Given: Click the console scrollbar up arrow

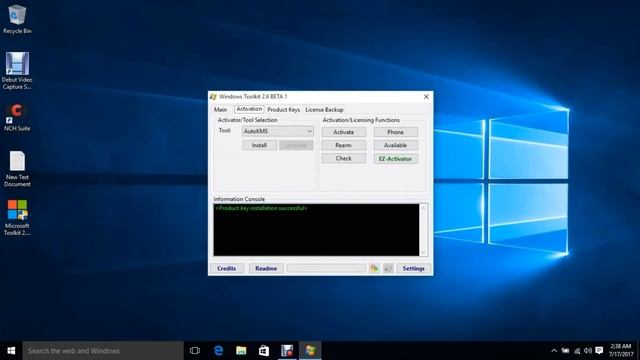Looking at the screenshot, I should pos(423,208).
